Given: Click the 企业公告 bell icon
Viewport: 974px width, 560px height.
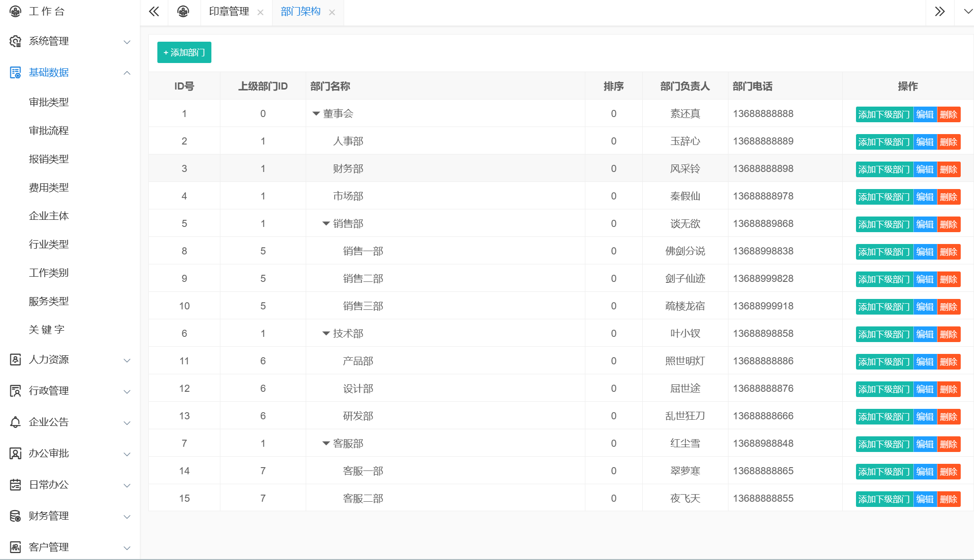Looking at the screenshot, I should [15, 422].
